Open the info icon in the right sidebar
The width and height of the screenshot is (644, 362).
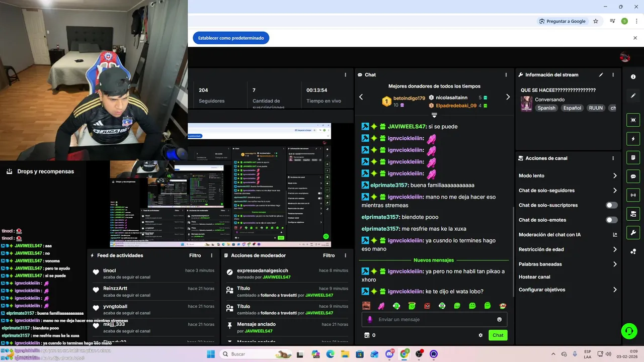pos(633,77)
